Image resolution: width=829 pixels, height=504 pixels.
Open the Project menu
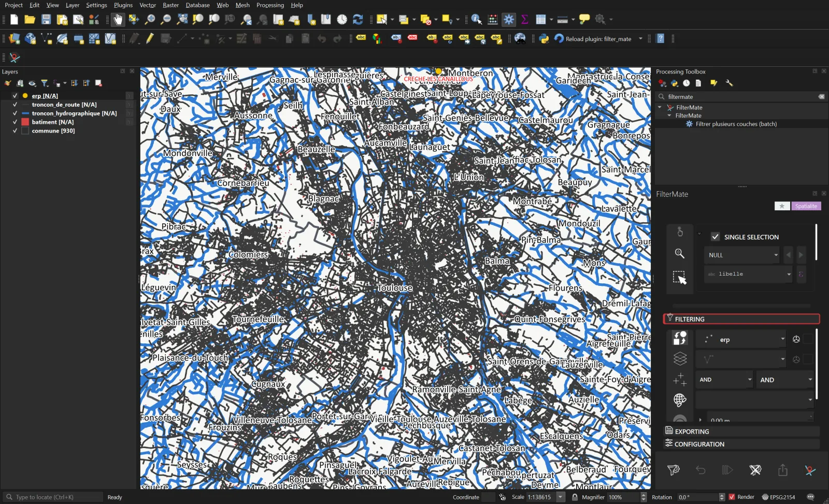click(x=13, y=5)
